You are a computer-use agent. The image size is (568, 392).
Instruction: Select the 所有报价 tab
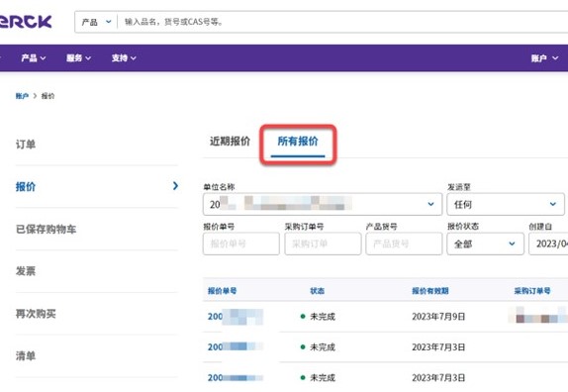(298, 141)
